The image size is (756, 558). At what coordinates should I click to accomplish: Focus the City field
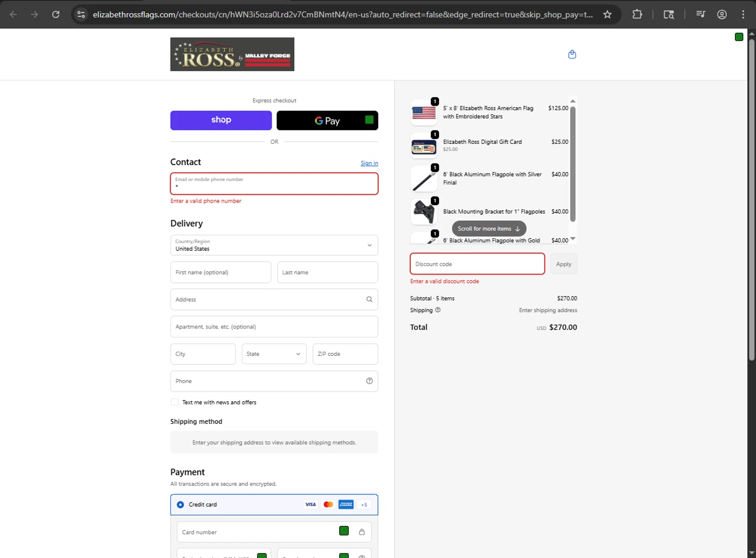pyautogui.click(x=203, y=354)
